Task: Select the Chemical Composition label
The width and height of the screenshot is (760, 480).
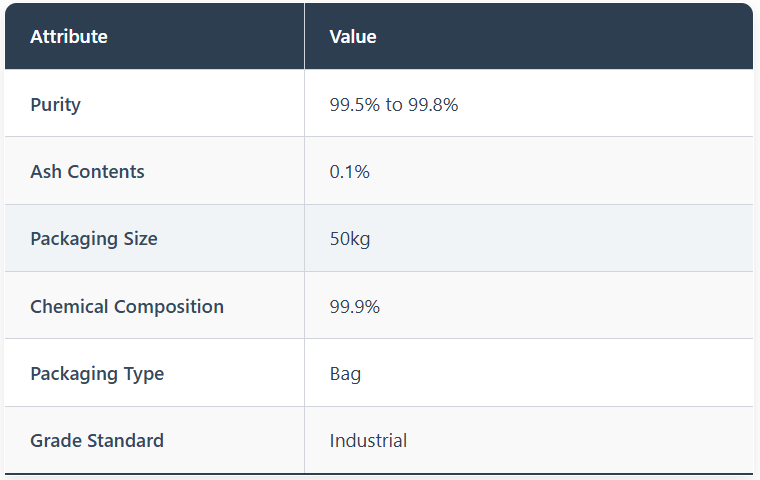Action: coord(127,307)
